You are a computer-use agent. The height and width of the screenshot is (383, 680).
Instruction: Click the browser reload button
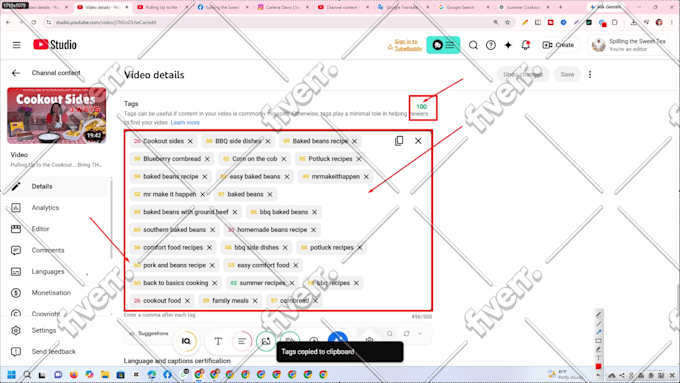click(x=33, y=22)
